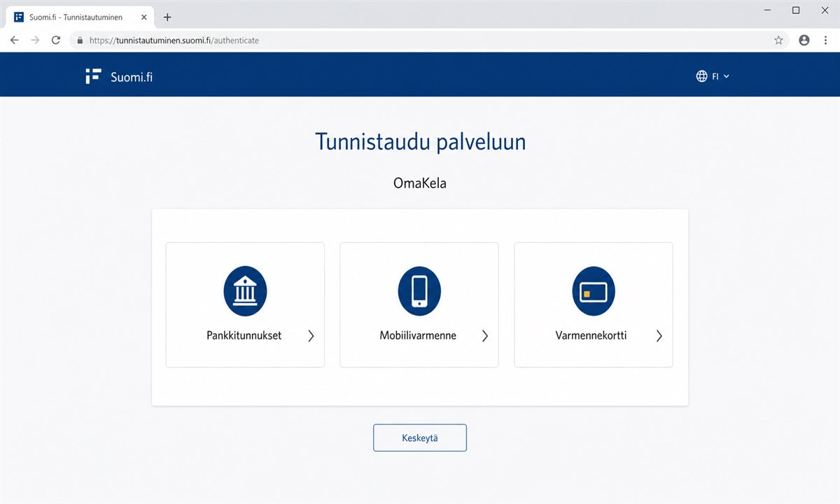840x504 pixels.
Task: Open a new browser tab
Action: point(167,17)
